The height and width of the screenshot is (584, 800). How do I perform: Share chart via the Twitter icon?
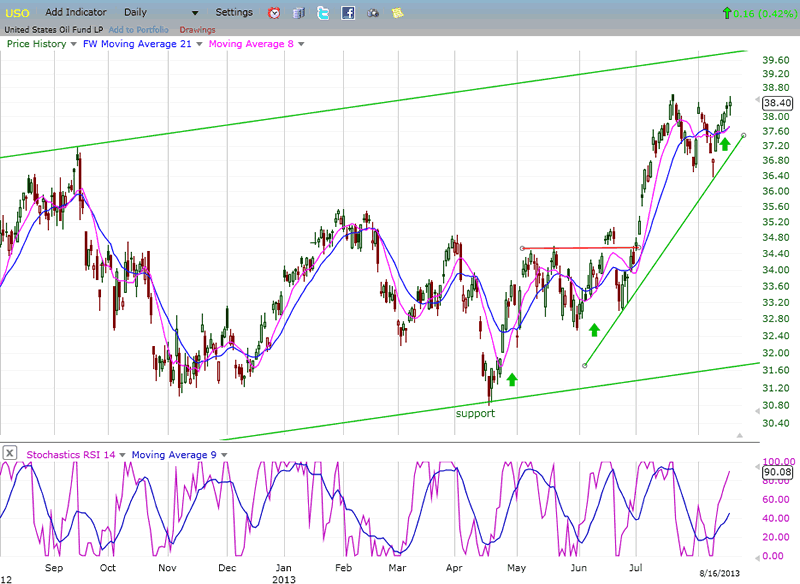click(x=324, y=13)
